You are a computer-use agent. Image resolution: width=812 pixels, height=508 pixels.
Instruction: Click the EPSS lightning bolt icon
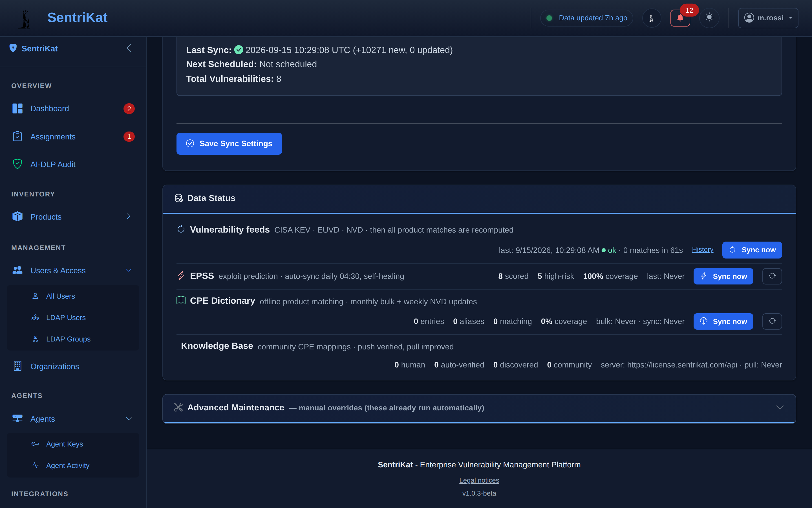click(181, 276)
